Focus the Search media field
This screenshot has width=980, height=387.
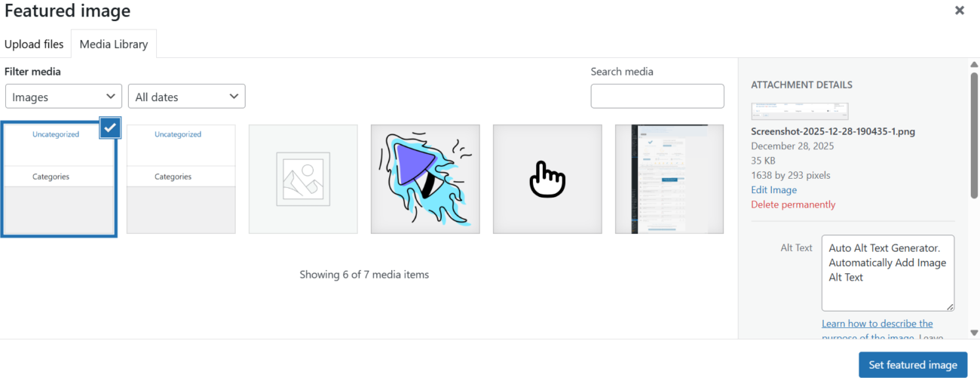click(x=657, y=96)
